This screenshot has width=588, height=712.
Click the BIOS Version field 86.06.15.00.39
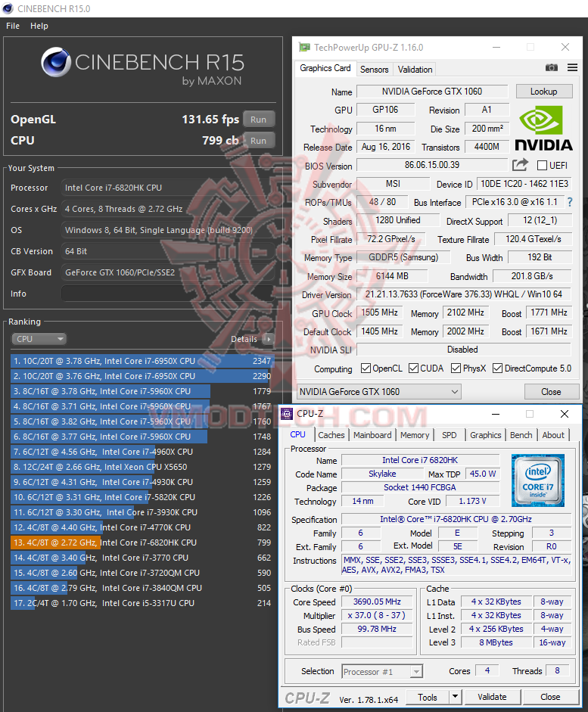tap(432, 165)
